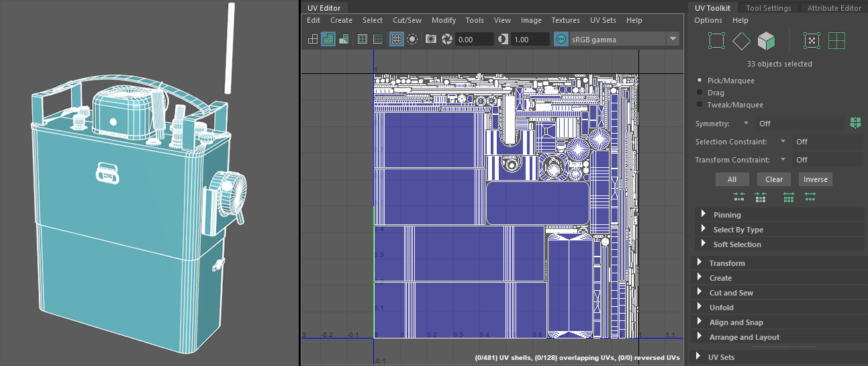Open the Symmetry dropdown arrow
This screenshot has width=868, height=366.
click(746, 124)
